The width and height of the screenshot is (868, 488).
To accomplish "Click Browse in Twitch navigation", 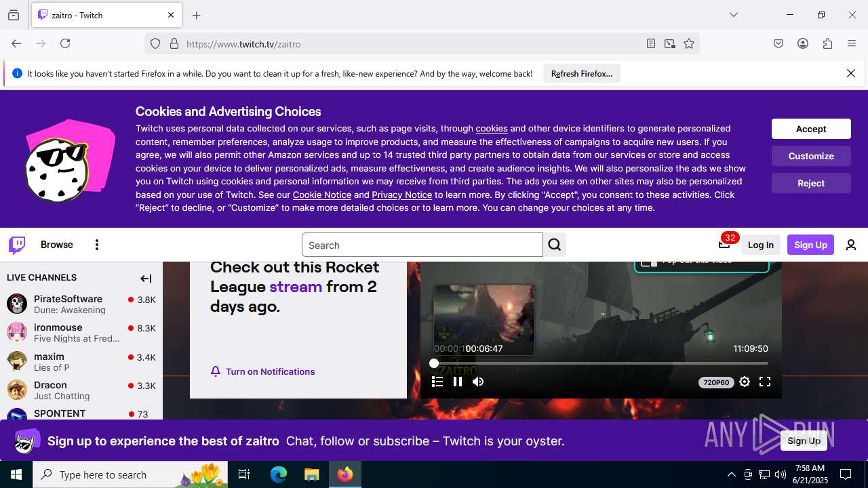I will tap(57, 245).
